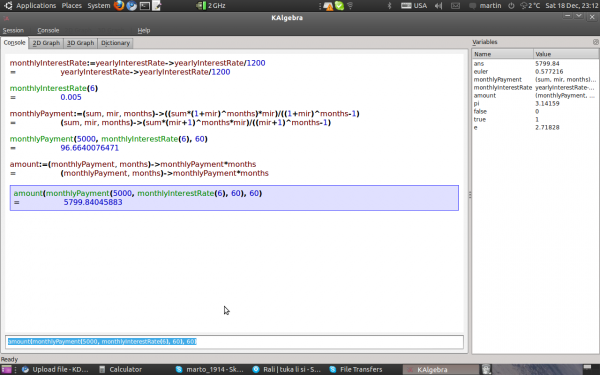
Task: Launch Firefox from the top panel
Action: [119, 5]
